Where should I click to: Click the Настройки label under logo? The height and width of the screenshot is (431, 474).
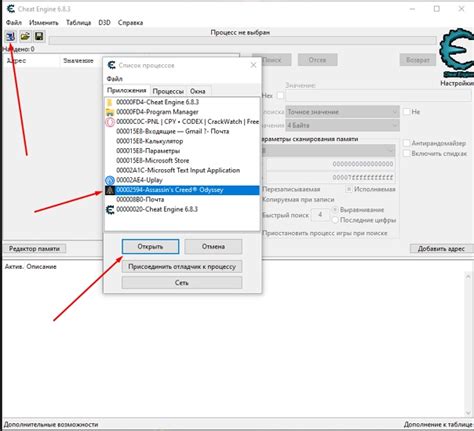[457, 83]
